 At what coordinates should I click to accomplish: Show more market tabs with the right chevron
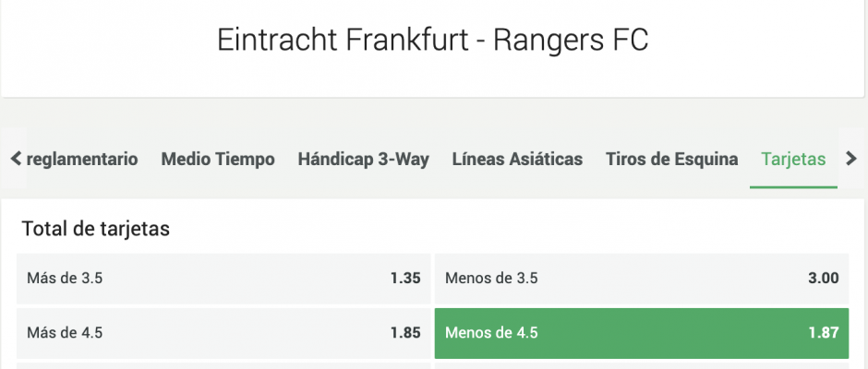(852, 160)
